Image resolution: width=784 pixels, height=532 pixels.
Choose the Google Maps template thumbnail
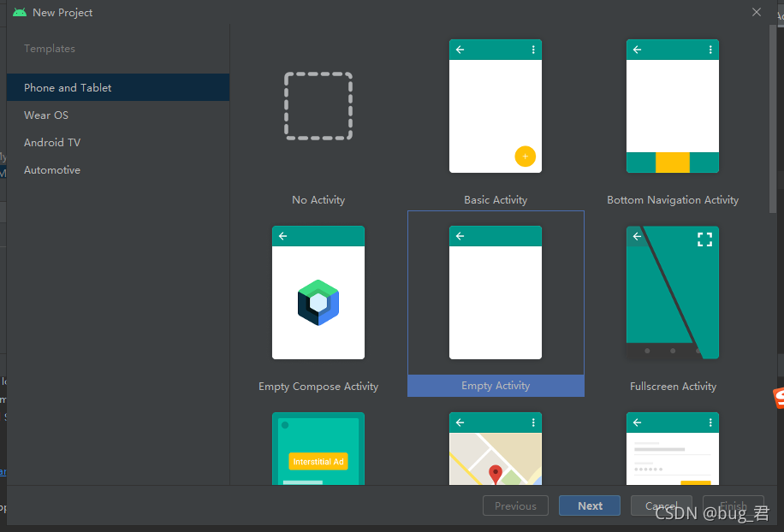(x=496, y=448)
